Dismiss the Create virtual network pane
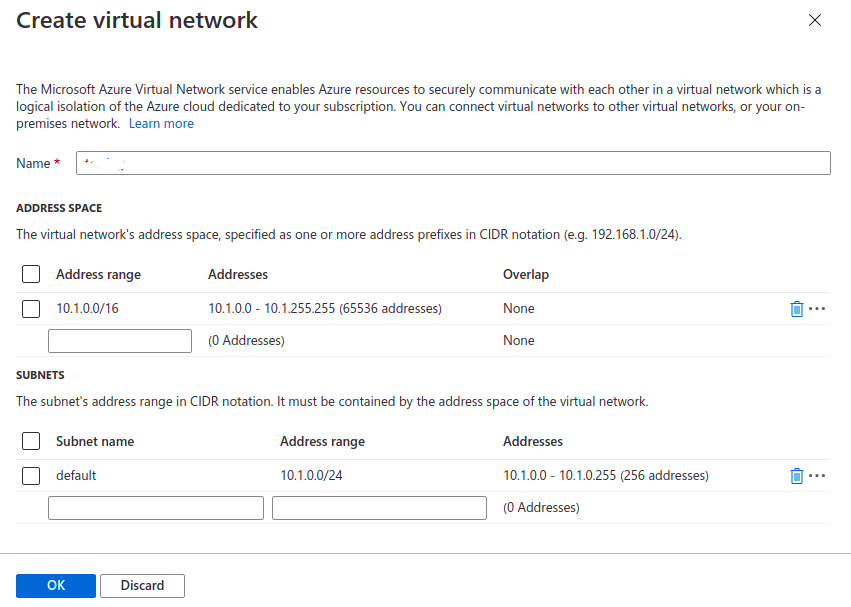851x607 pixels. (815, 20)
